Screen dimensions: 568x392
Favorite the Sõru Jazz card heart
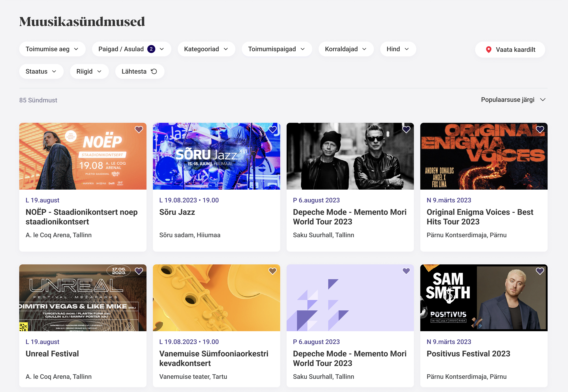click(x=273, y=129)
